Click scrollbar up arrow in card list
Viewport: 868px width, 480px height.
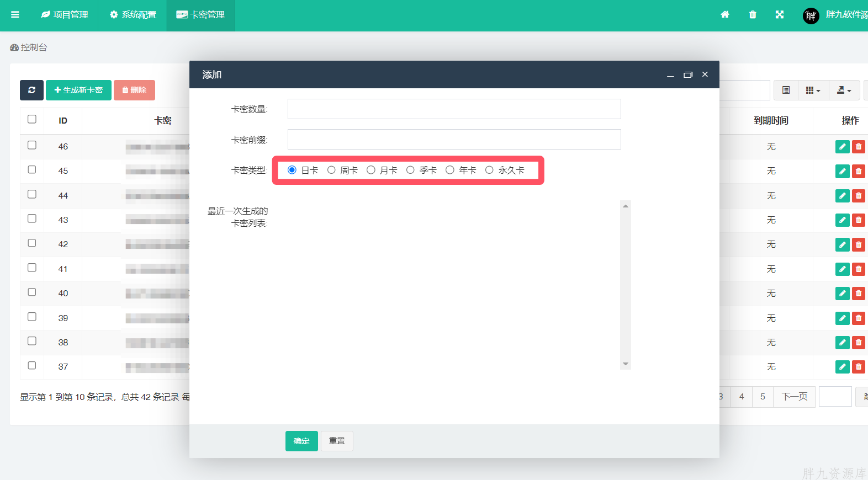coord(626,206)
